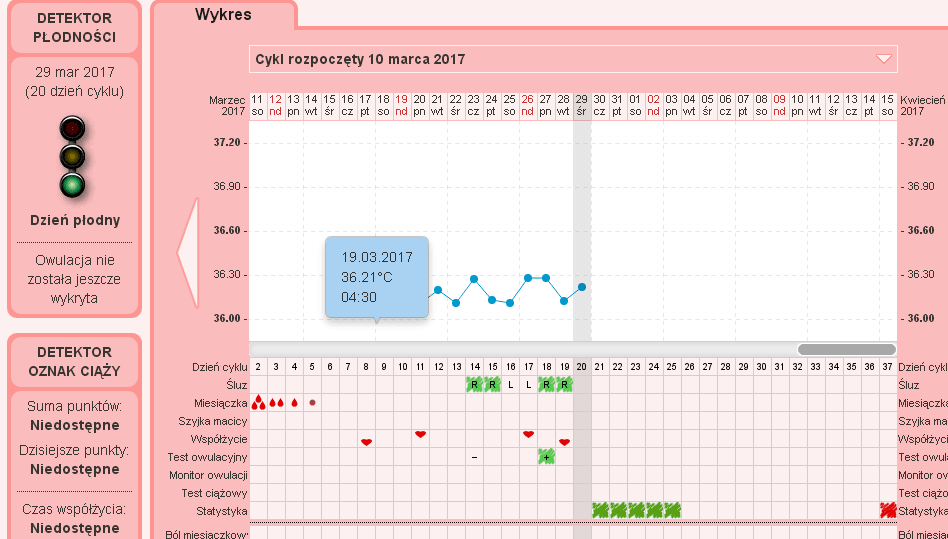Click the temperature point for 29 March
The width and height of the screenshot is (948, 539).
[x=582, y=287]
